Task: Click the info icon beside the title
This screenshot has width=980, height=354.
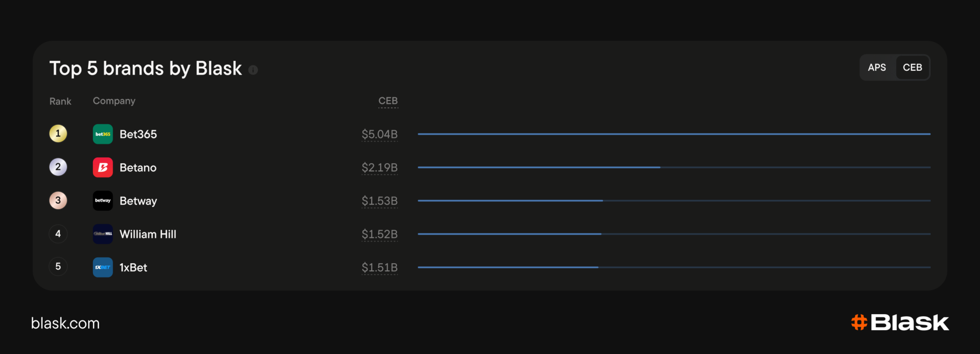Action: click(253, 70)
